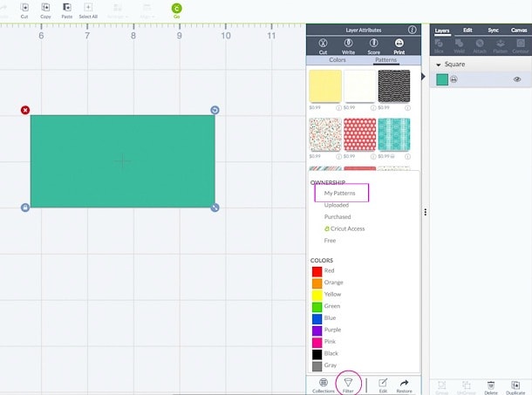Set the layer to Print
The width and height of the screenshot is (532, 395).
[x=399, y=46]
